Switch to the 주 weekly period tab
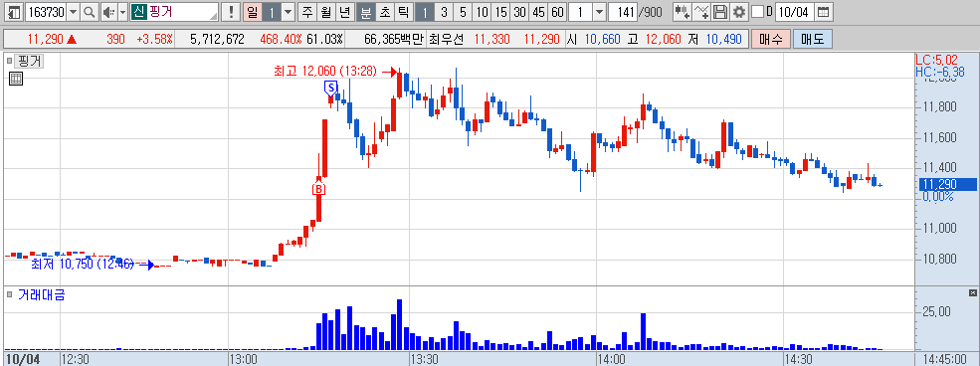 point(306,12)
